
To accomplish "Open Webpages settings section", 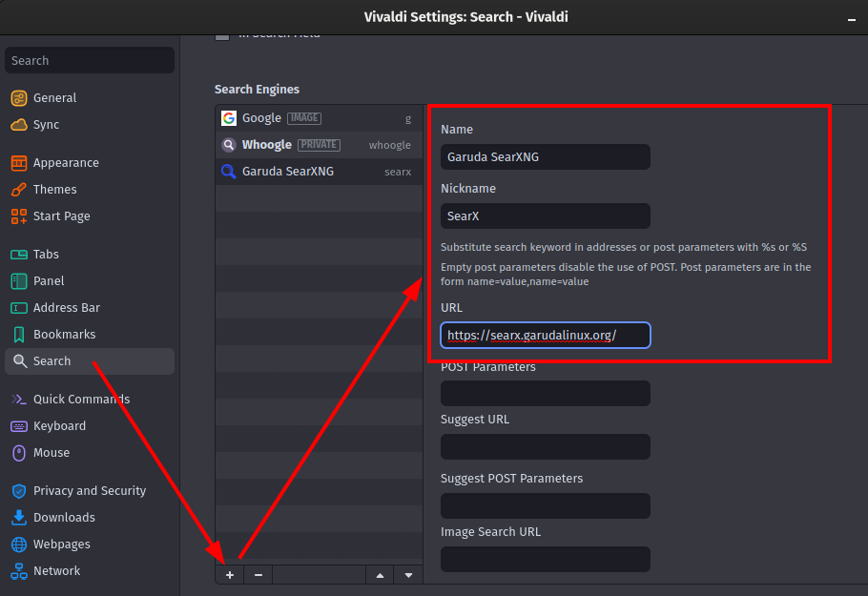I will coord(90,544).
